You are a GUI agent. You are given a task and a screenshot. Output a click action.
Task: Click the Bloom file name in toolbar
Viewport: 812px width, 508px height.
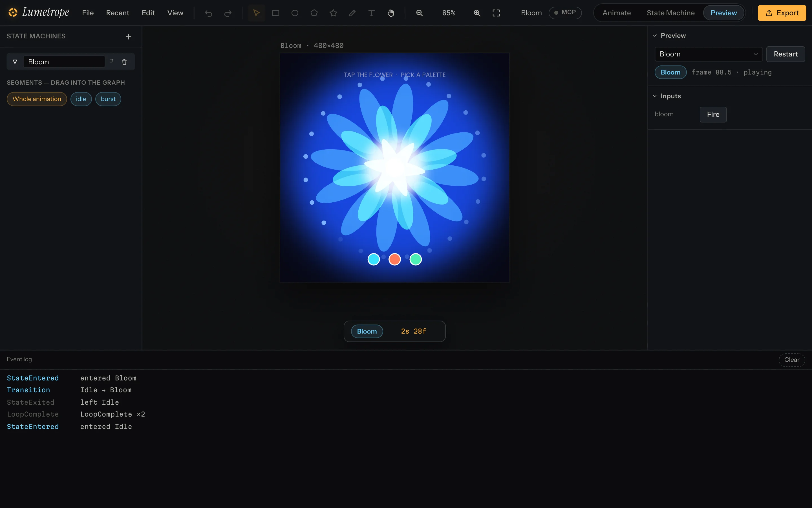click(531, 13)
